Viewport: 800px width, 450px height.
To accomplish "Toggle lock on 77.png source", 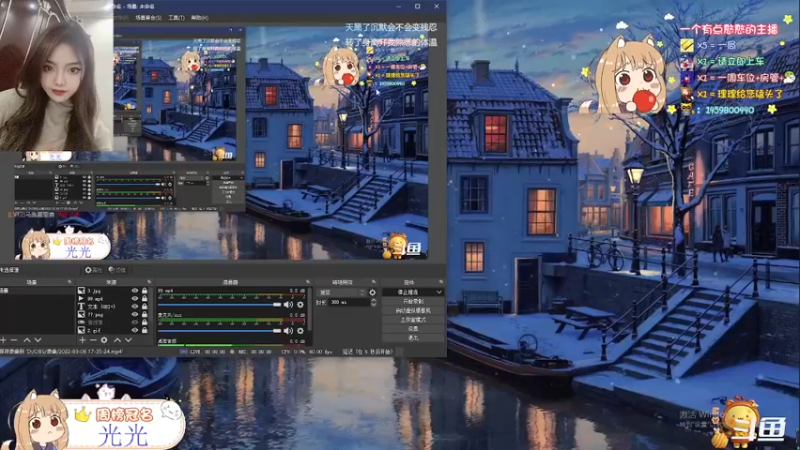I will coord(144,314).
